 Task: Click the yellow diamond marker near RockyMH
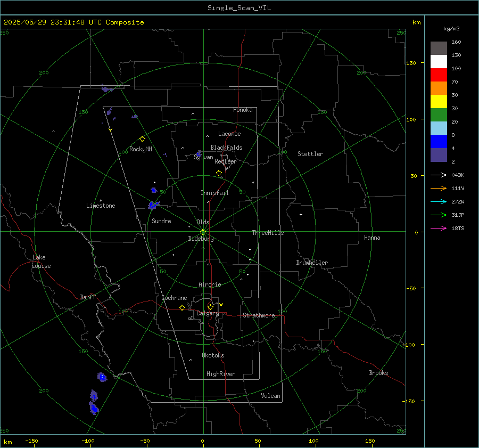[x=142, y=139]
